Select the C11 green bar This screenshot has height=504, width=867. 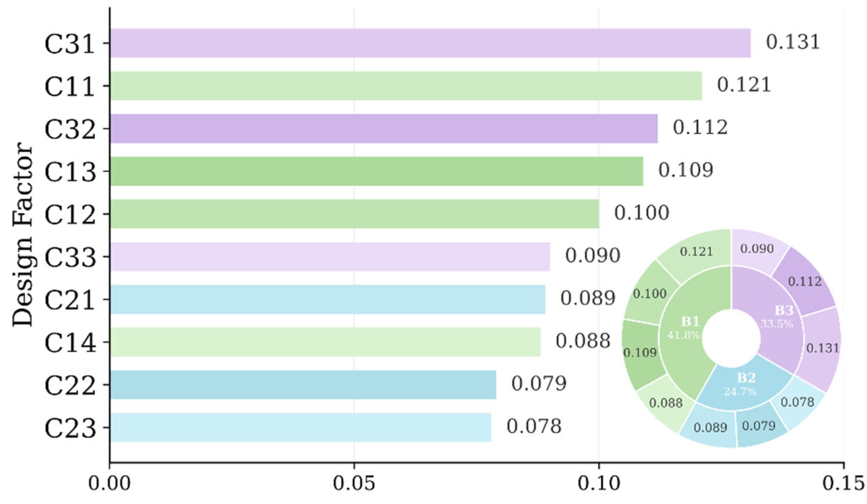406,86
